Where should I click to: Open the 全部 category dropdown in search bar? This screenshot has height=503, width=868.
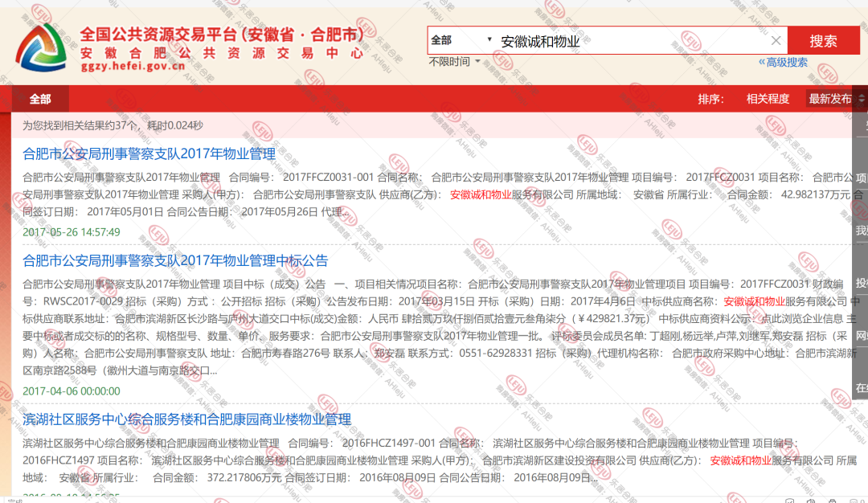coord(461,40)
